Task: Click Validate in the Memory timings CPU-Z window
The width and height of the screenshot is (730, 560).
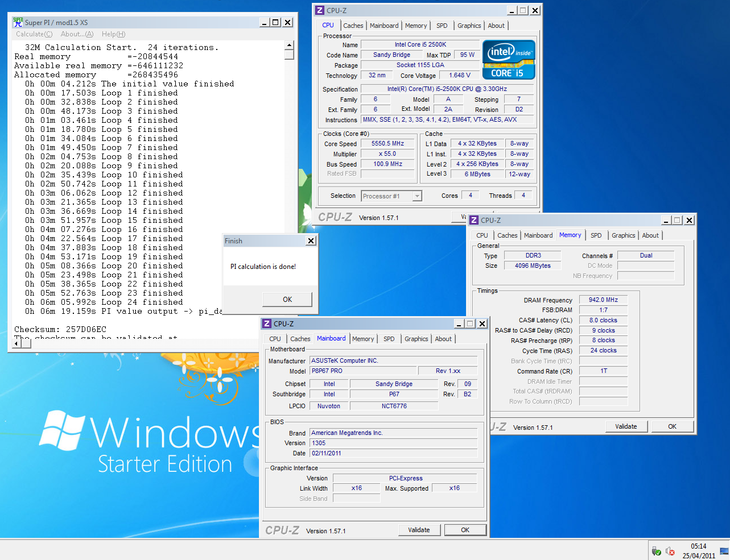Action: pyautogui.click(x=626, y=426)
